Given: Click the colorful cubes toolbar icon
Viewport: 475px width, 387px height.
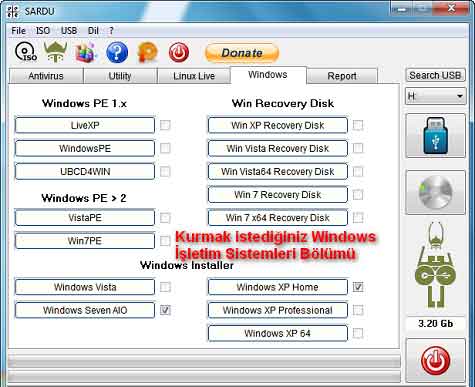Looking at the screenshot, I should pyautogui.click(x=85, y=53).
